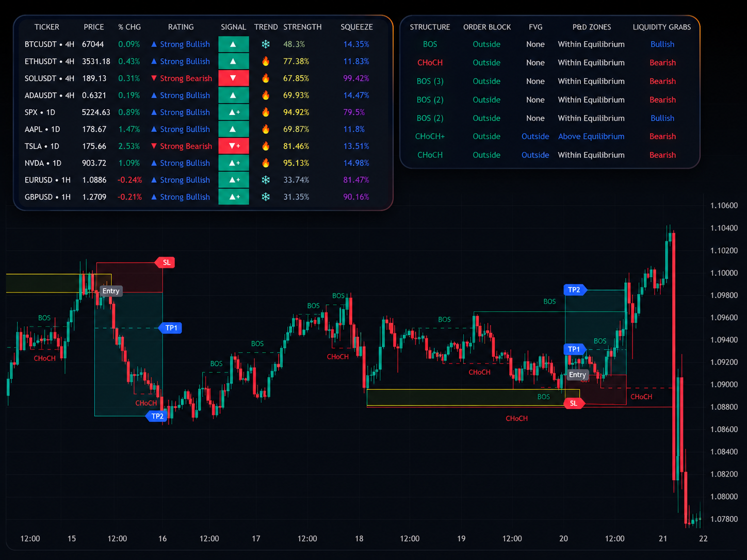
Task: Click the EURUSD • 1H ticker label
Action: [47, 180]
